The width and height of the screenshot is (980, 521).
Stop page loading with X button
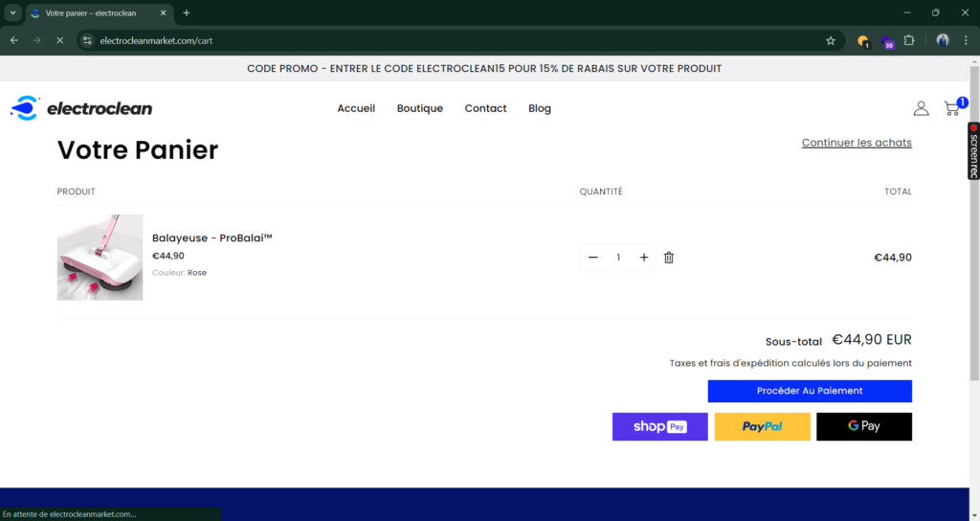pyautogui.click(x=60, y=40)
